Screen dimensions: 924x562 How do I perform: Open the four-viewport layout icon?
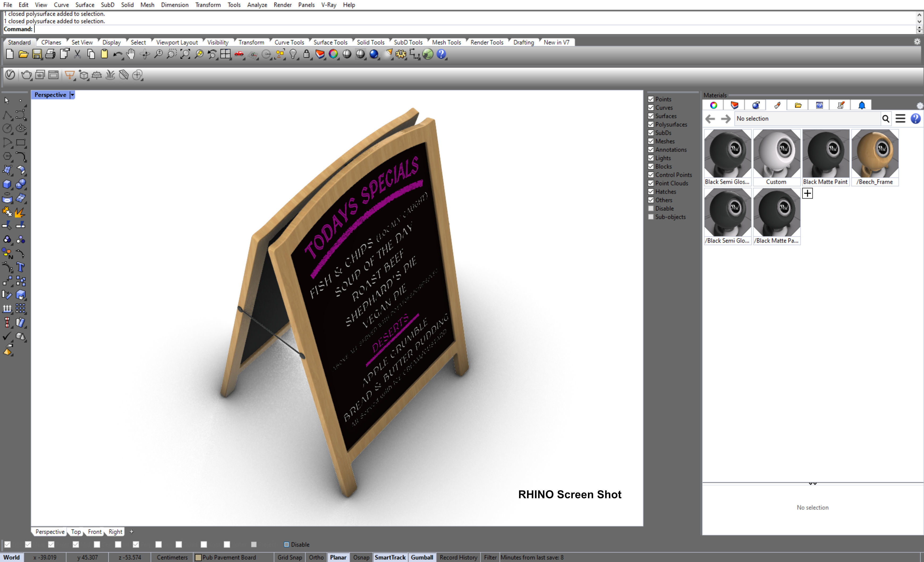225,54
